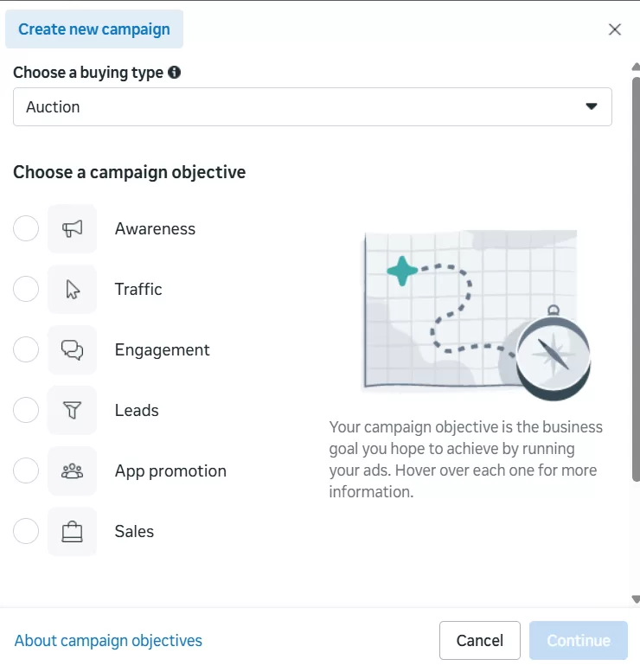Image resolution: width=640 pixels, height=672 pixels.
Task: Choose the Leads objective radio button
Action: 26,411
